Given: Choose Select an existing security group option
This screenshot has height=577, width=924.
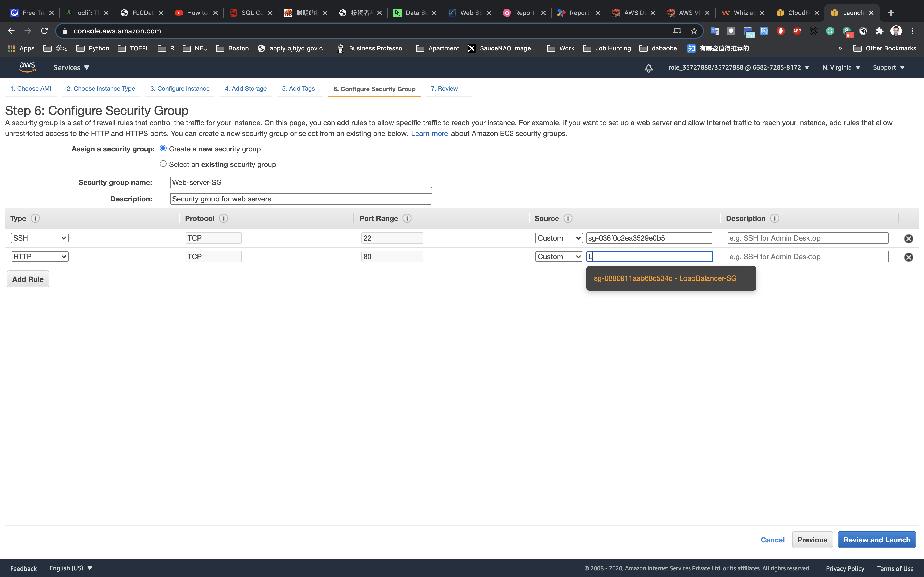Looking at the screenshot, I should tap(163, 164).
